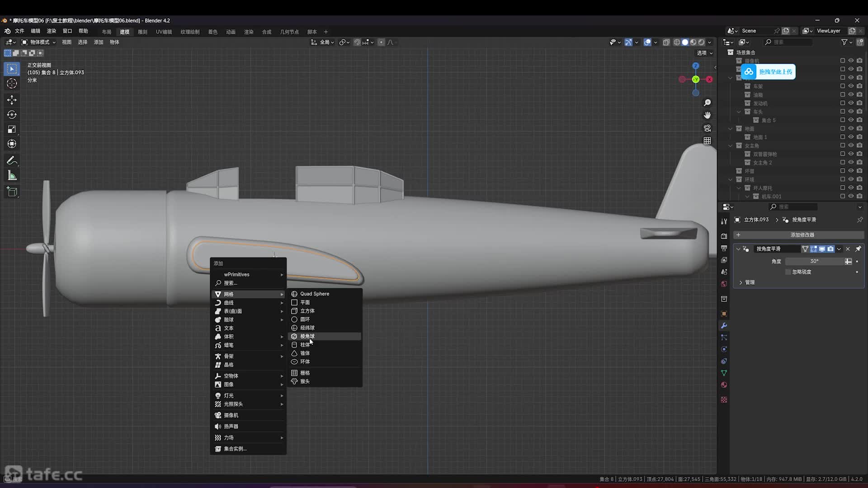Click the zoom magnifier in viewport

click(708, 103)
